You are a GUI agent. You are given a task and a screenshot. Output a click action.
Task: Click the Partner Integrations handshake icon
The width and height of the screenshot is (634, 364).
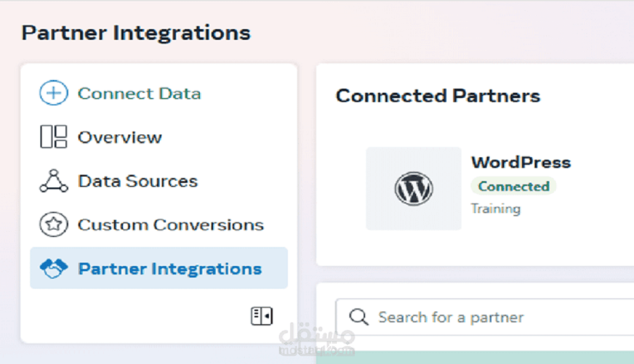tap(54, 268)
